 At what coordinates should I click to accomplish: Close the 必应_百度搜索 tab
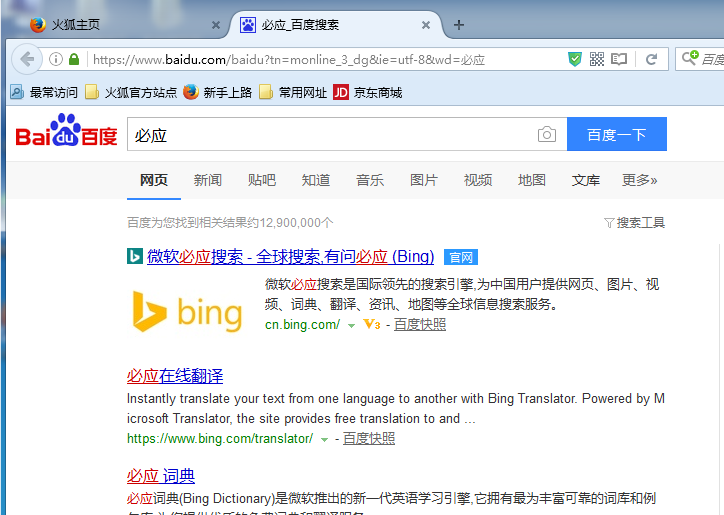[426, 25]
